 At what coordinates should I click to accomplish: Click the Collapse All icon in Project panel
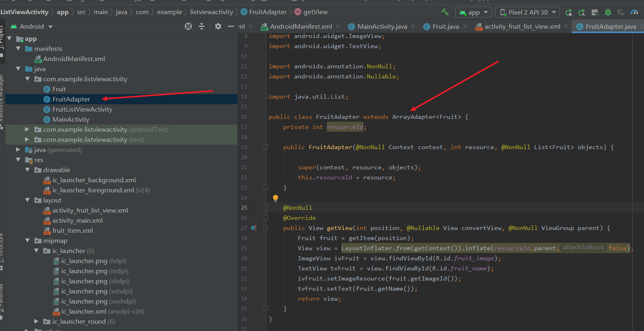coord(202,26)
